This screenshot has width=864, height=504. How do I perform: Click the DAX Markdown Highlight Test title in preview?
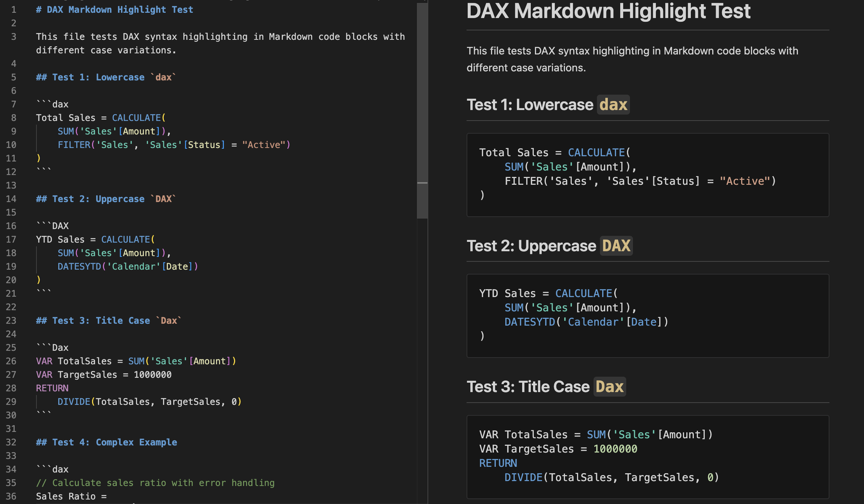[609, 11]
